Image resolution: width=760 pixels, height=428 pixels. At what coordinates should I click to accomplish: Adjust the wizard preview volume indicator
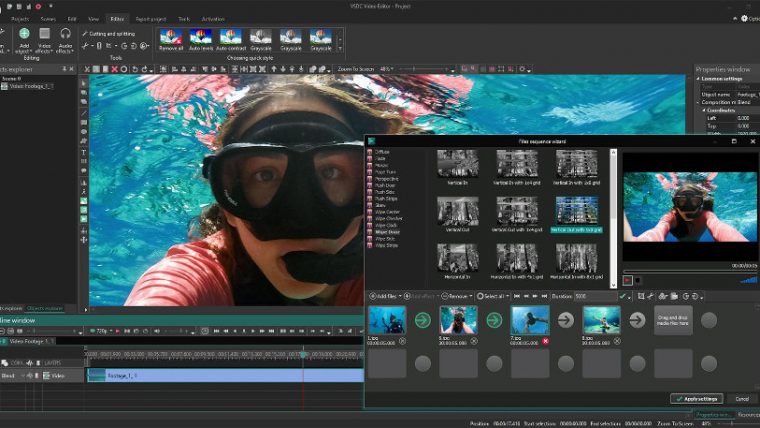pos(748,280)
